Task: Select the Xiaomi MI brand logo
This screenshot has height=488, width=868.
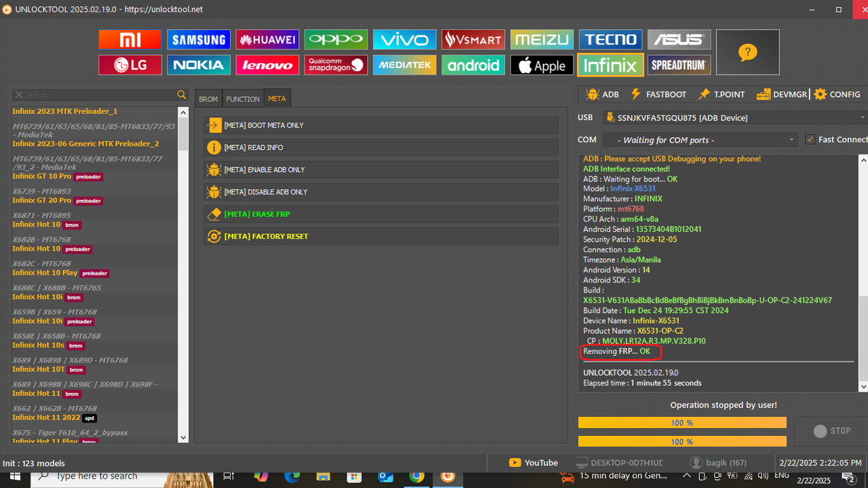Action: (130, 39)
